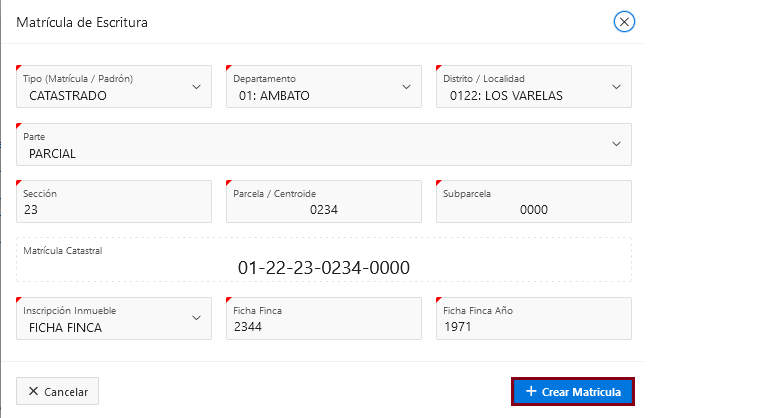Open the Departamento dropdown
This screenshot has width=784, height=418.
[x=324, y=86]
